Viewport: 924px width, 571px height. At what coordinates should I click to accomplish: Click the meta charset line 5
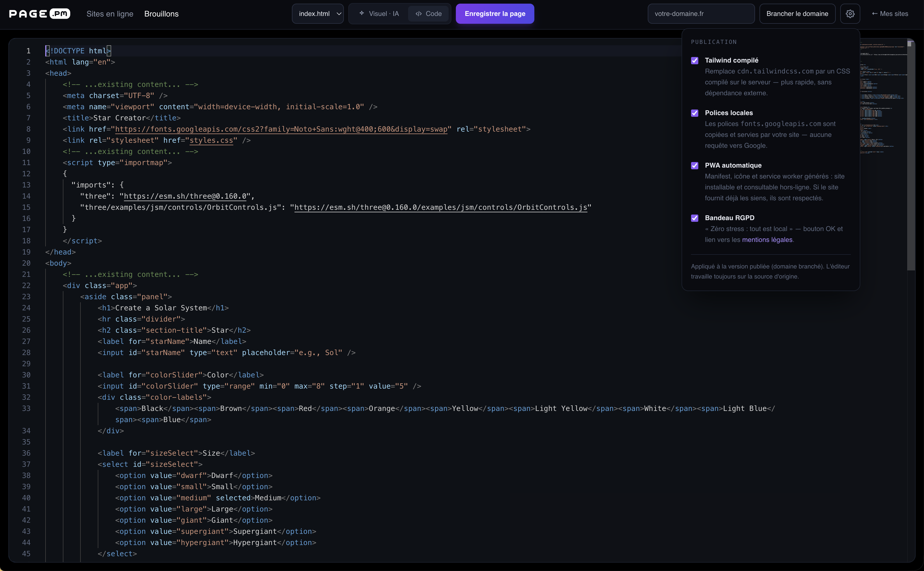[115, 96]
